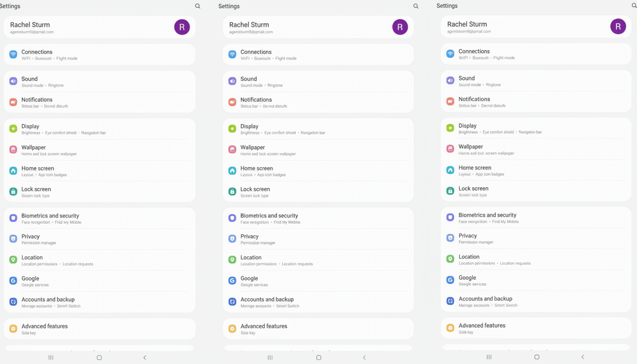Click the Rachel Sturm profile avatar
The image size is (637, 364).
click(x=182, y=27)
